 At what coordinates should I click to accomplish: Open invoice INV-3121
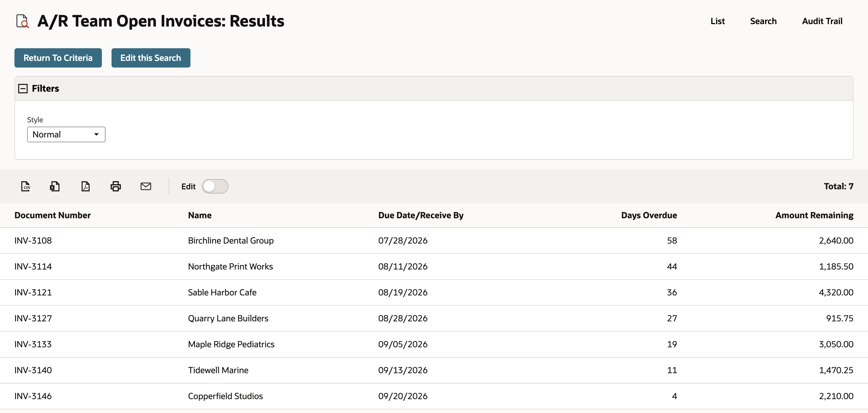(33, 292)
